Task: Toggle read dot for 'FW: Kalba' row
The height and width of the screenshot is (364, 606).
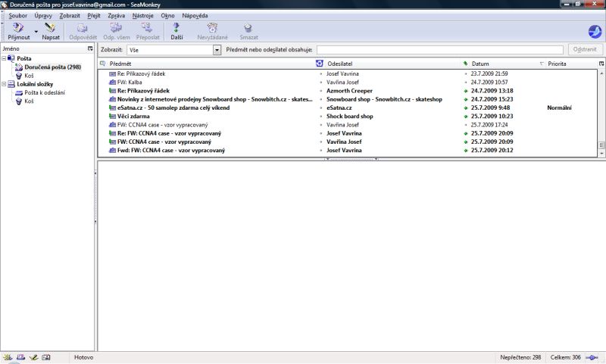Action: pyautogui.click(x=320, y=82)
